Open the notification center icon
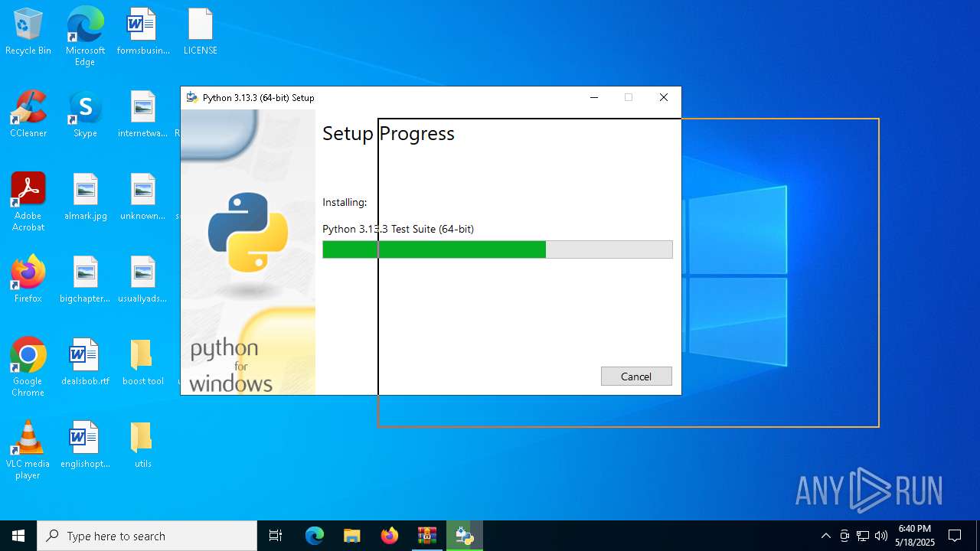The image size is (980, 551). [955, 536]
